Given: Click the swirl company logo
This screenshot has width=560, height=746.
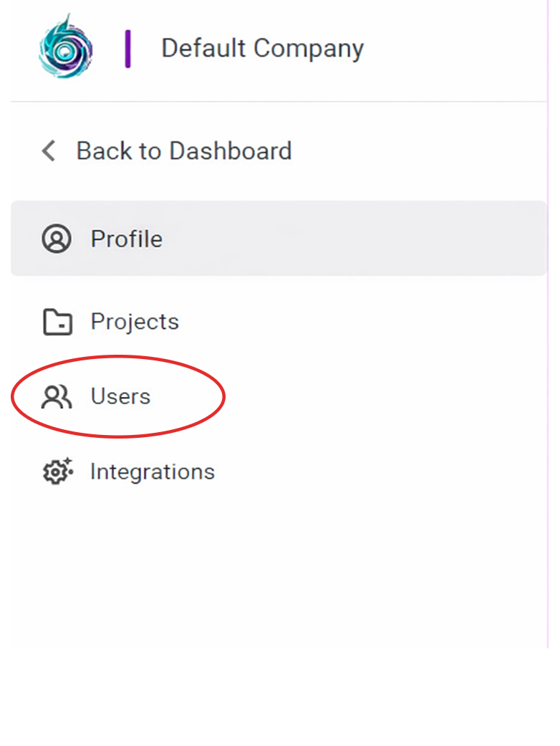Looking at the screenshot, I should pyautogui.click(x=65, y=47).
